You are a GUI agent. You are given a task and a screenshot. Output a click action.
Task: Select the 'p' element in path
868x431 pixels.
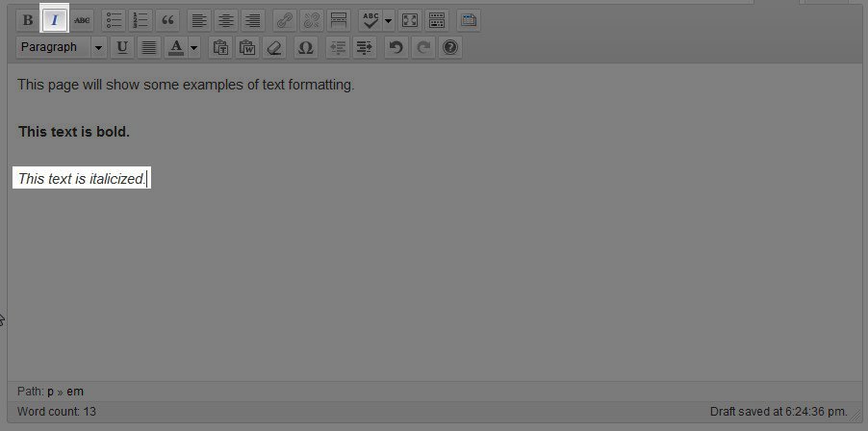click(x=50, y=392)
